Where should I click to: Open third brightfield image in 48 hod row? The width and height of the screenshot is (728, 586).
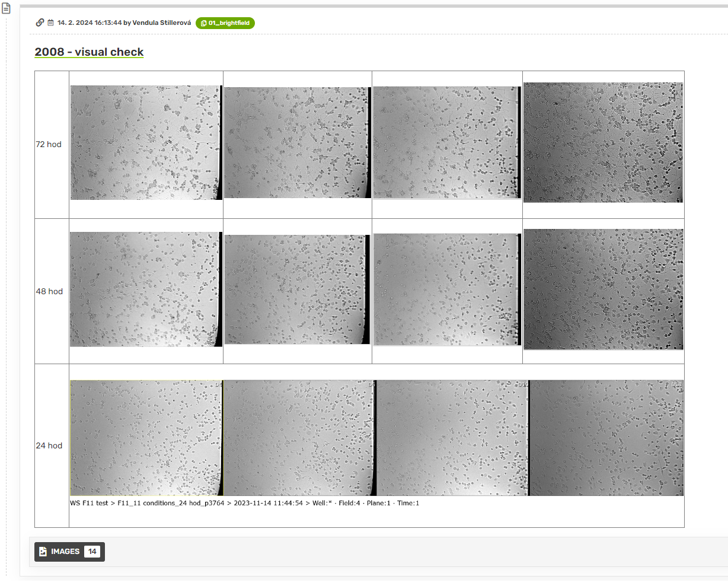tap(447, 289)
